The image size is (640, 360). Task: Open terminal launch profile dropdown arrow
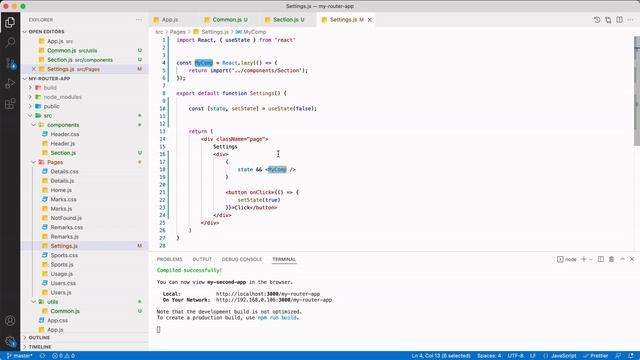coord(591,259)
